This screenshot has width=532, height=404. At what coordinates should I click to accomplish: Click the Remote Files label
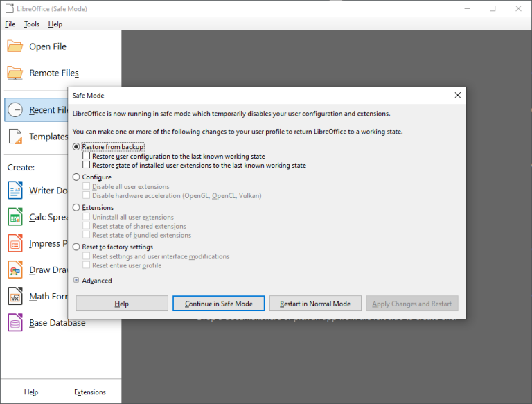point(54,73)
